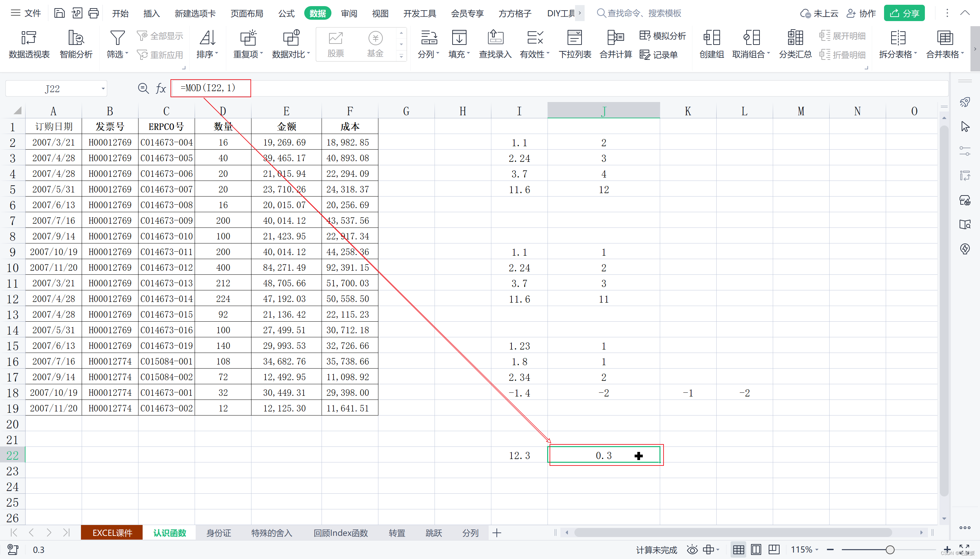Collapse the ribbon with the caret icon
This screenshot has width=980, height=559.
coord(965,13)
